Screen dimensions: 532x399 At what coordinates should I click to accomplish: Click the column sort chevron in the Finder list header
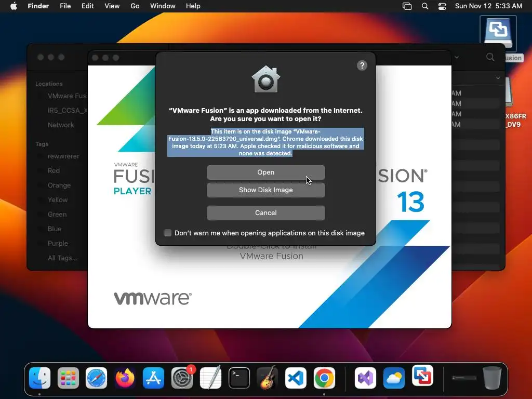[x=498, y=78]
